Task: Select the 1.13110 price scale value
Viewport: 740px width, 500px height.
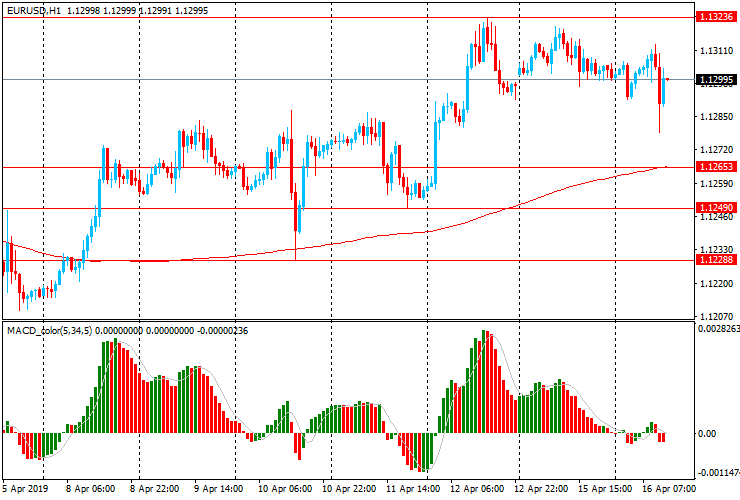Action: 714,50
